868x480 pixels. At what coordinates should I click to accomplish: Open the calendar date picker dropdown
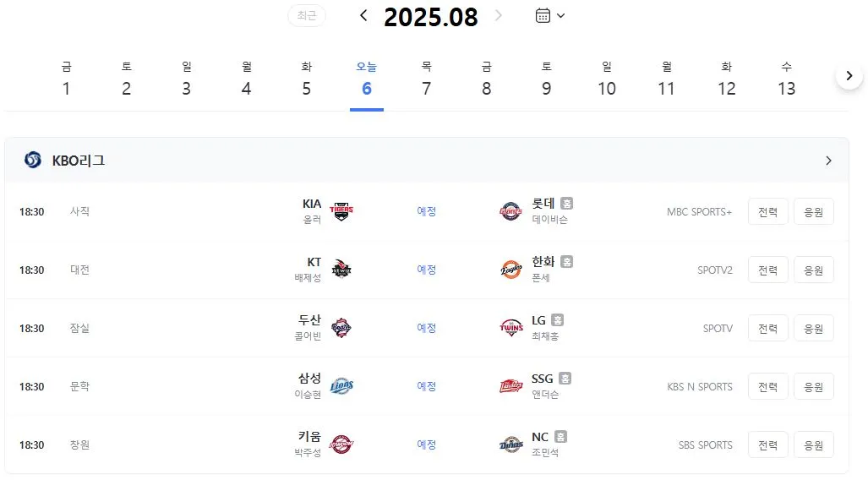pyautogui.click(x=550, y=15)
